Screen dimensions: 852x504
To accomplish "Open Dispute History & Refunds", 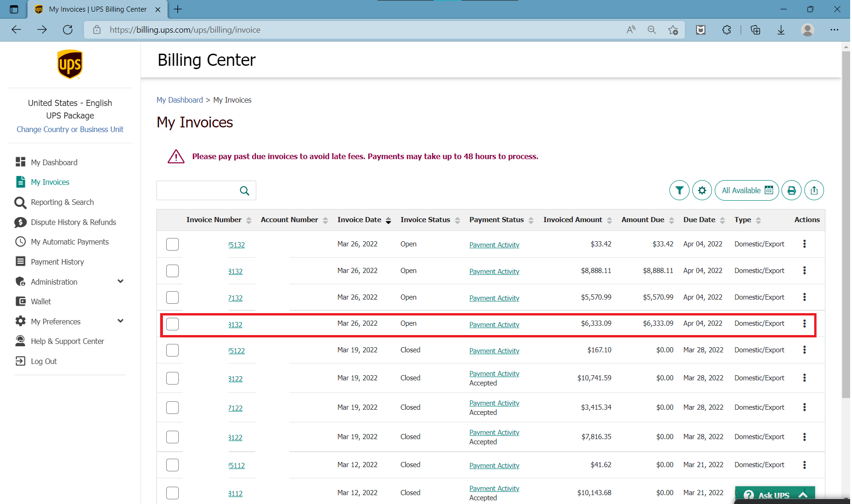I will [x=73, y=222].
